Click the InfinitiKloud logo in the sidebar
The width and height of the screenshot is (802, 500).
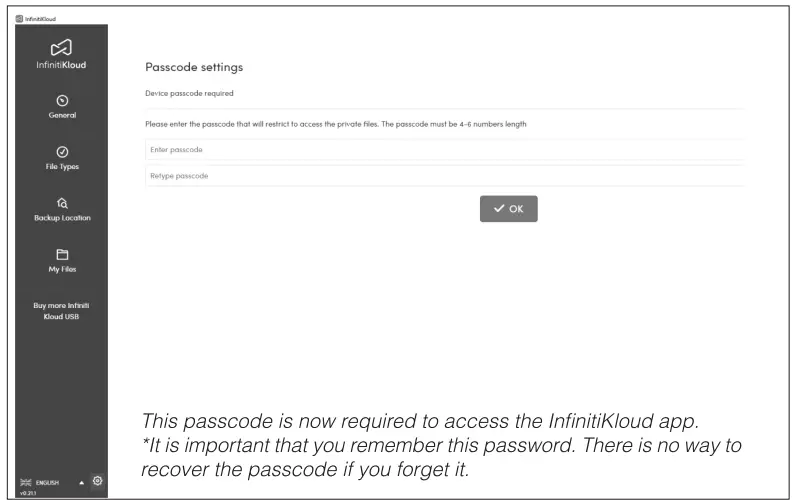point(63,45)
